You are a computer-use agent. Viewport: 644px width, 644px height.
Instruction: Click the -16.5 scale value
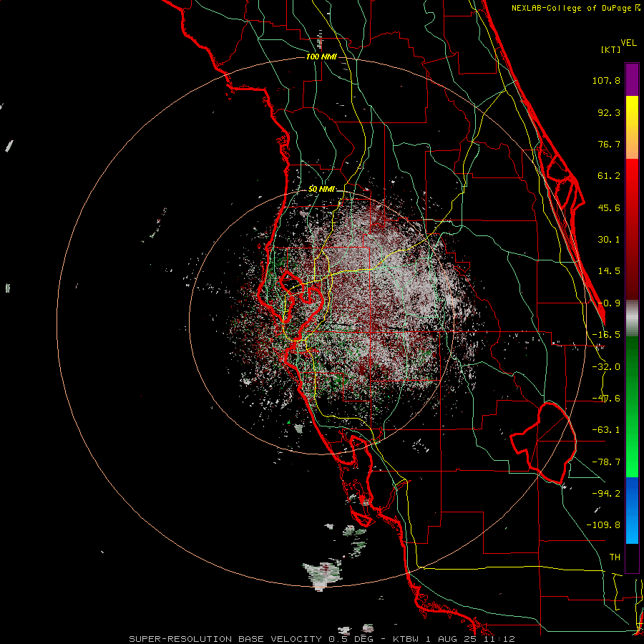click(x=606, y=335)
